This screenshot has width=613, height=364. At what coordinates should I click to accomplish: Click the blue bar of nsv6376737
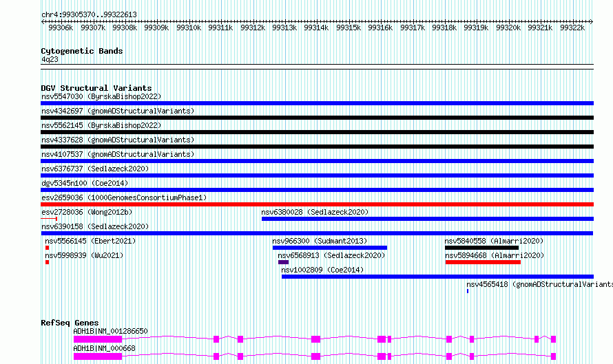[x=317, y=175]
